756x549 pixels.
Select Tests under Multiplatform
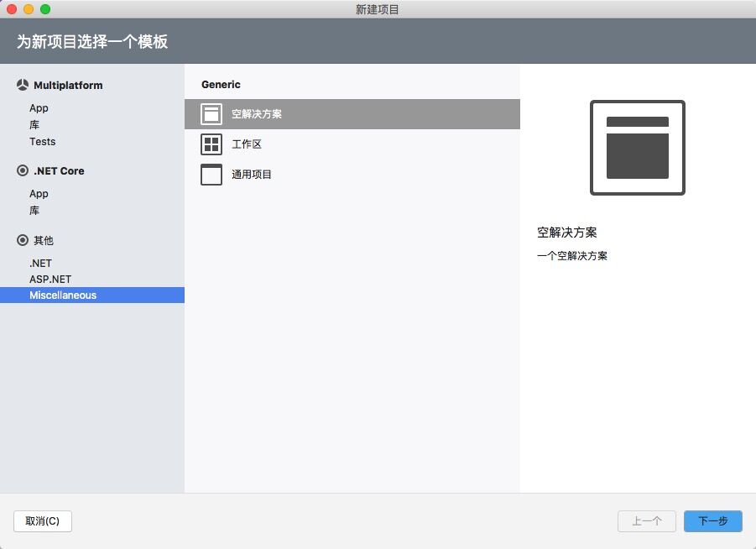coord(43,141)
